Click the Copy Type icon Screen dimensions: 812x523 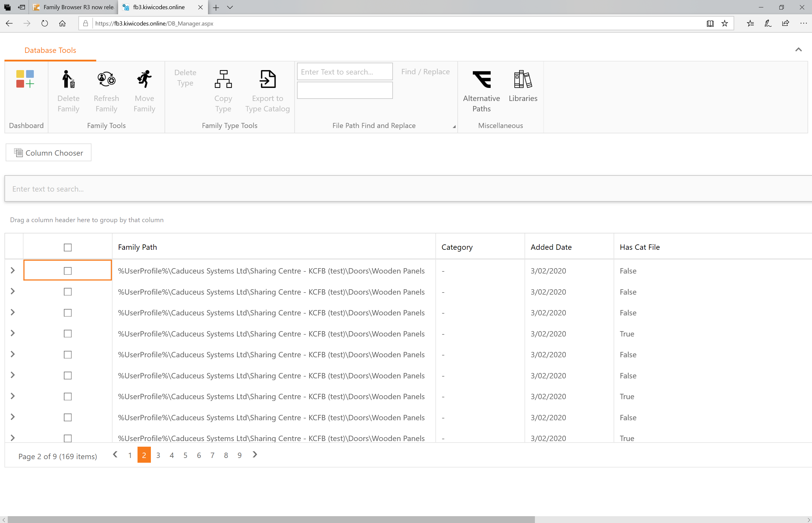pos(223,79)
